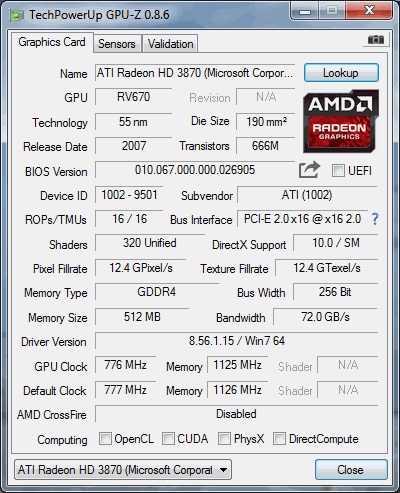Click the BIOS export share arrow icon
This screenshot has height=493, width=400.
pos(309,170)
